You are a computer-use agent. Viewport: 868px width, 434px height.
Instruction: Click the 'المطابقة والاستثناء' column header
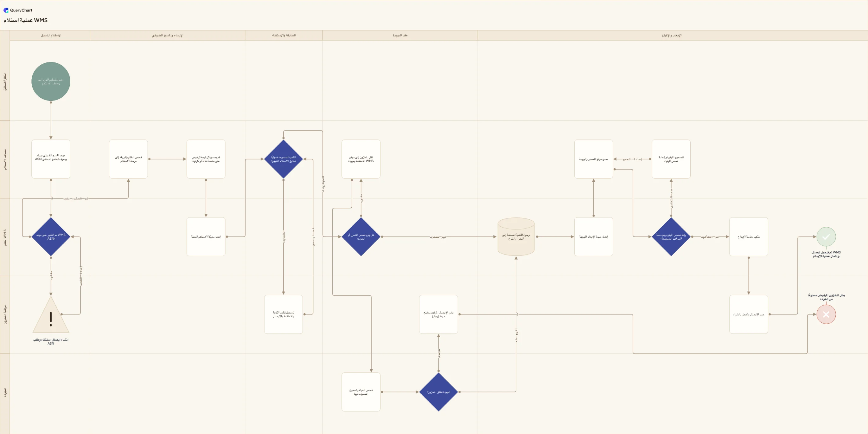tap(284, 36)
